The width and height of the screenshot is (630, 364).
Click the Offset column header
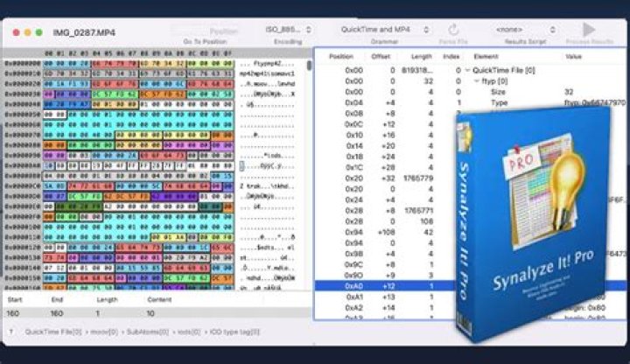point(381,57)
